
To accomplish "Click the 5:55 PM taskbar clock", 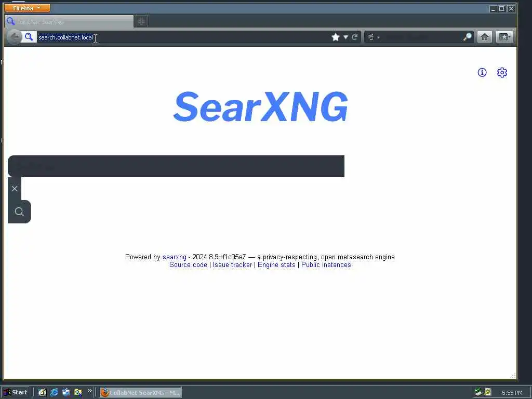I will (512, 393).
